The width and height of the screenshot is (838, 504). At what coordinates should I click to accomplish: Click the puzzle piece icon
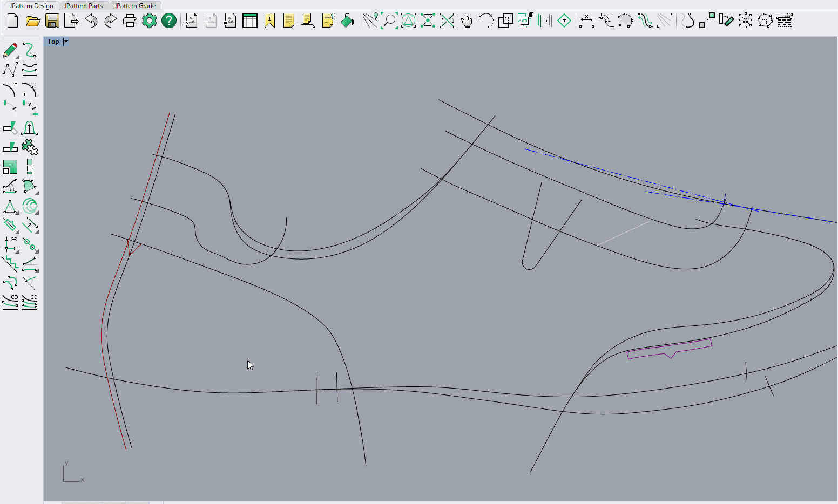coord(30,147)
